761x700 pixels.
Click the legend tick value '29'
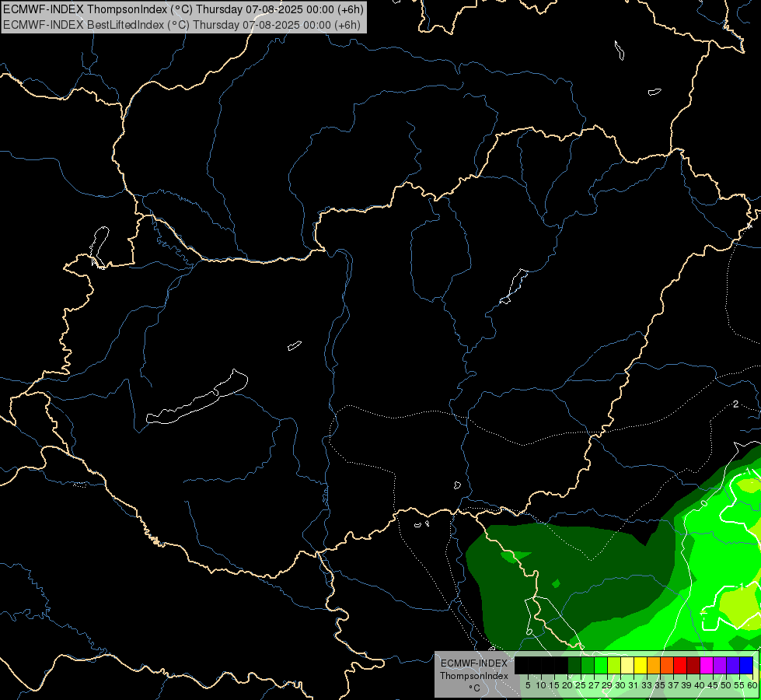pos(607,685)
